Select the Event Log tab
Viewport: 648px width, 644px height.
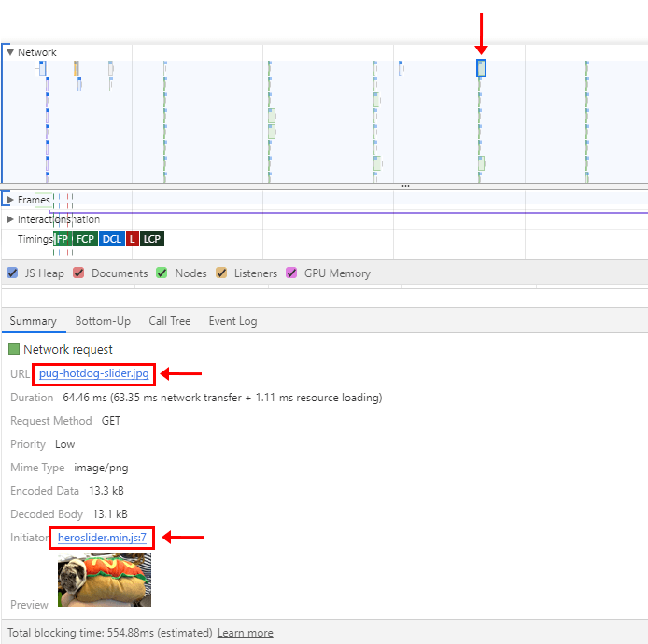(232, 321)
